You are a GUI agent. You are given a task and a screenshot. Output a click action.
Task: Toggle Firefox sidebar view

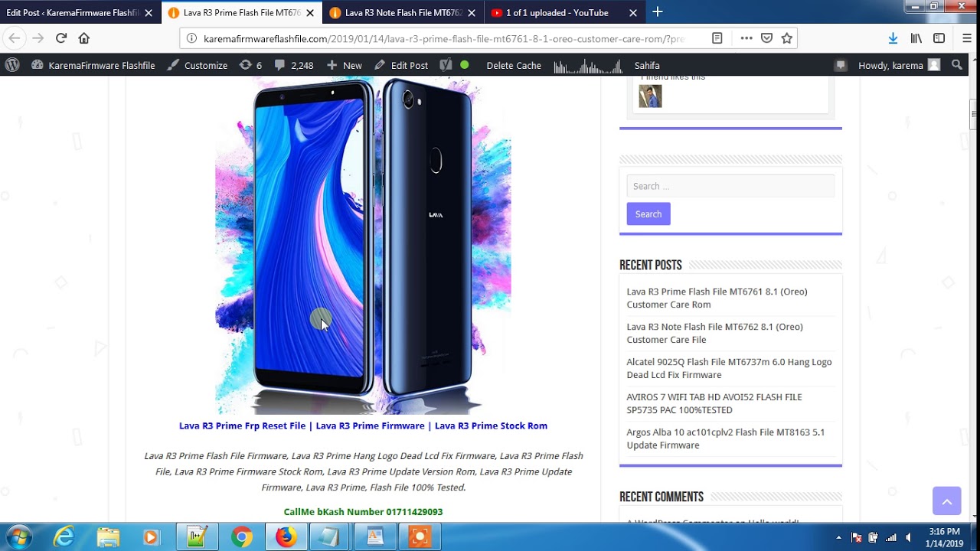(x=939, y=38)
